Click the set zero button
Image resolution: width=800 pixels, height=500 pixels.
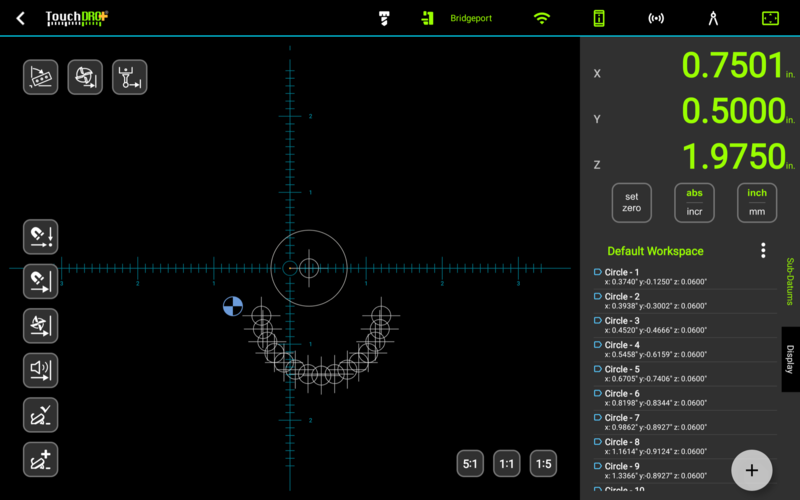(x=632, y=203)
